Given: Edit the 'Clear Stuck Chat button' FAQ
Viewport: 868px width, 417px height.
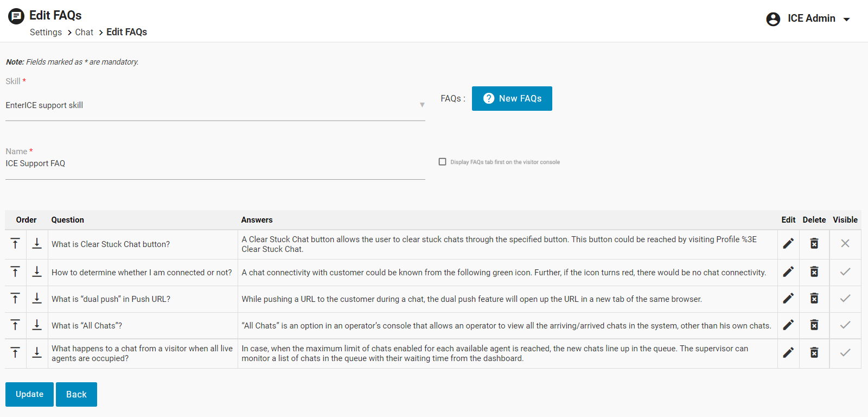Looking at the screenshot, I should 788,244.
